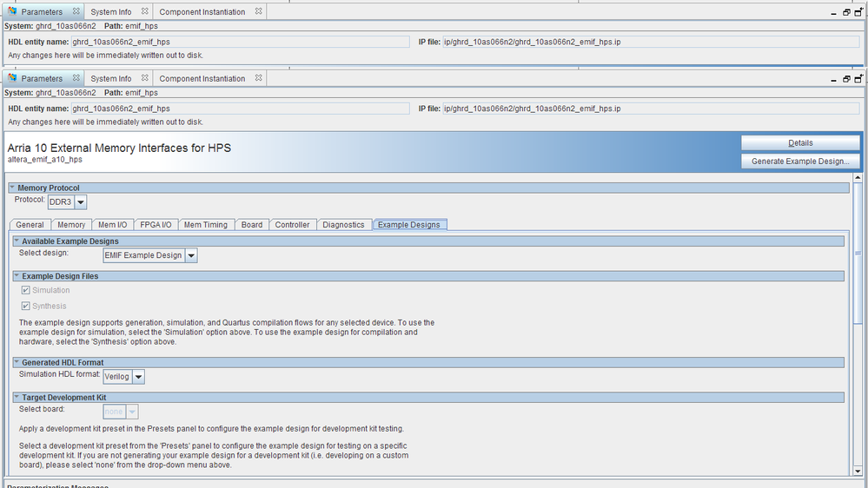Collapse the Available Example Designs section
This screenshot has width=868, height=488.
[x=16, y=241]
